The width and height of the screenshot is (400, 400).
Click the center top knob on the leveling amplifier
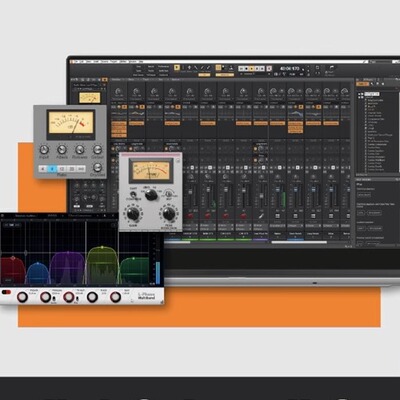pyautogui.click(x=151, y=194)
